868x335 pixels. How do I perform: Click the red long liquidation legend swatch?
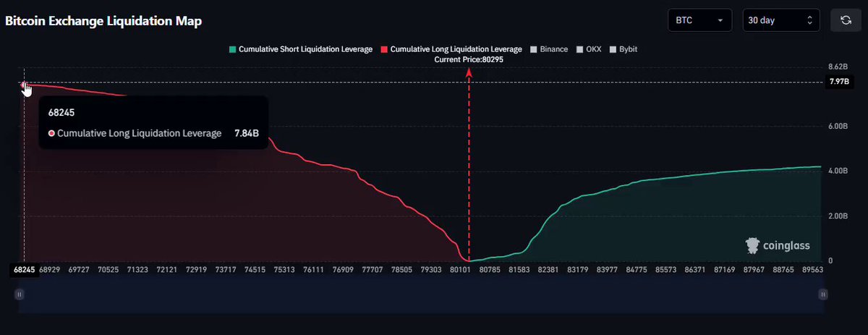tap(383, 49)
